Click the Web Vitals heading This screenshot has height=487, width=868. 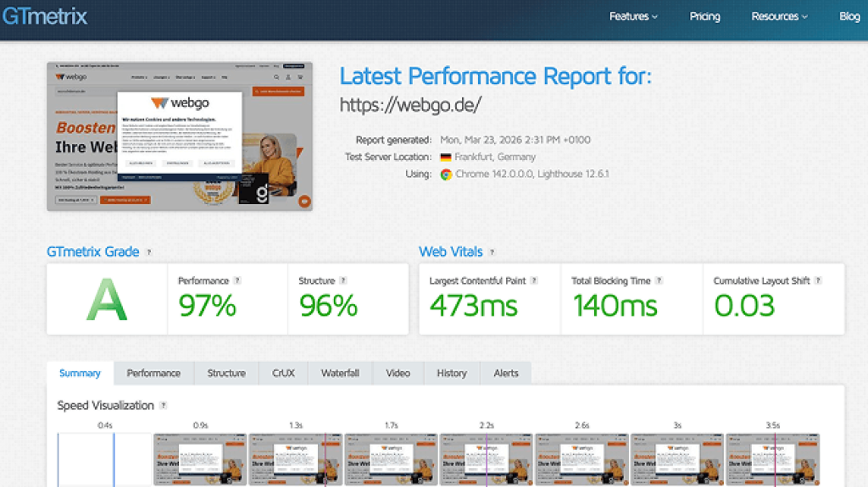tap(451, 252)
